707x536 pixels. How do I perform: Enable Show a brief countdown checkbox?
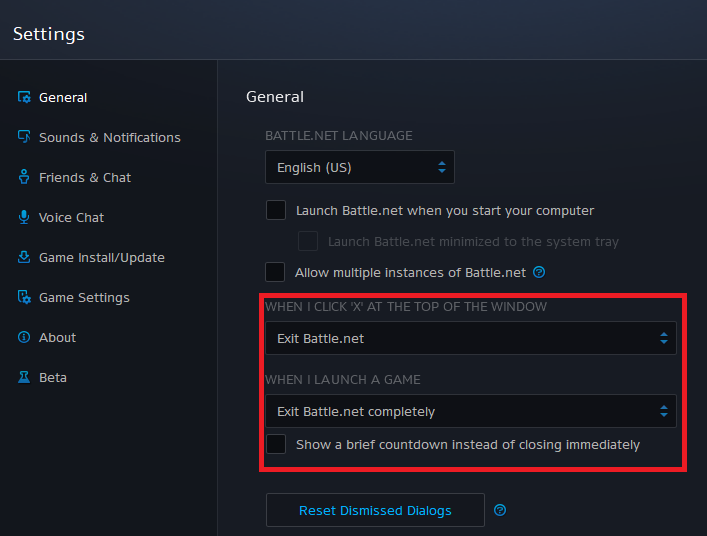tap(276, 444)
